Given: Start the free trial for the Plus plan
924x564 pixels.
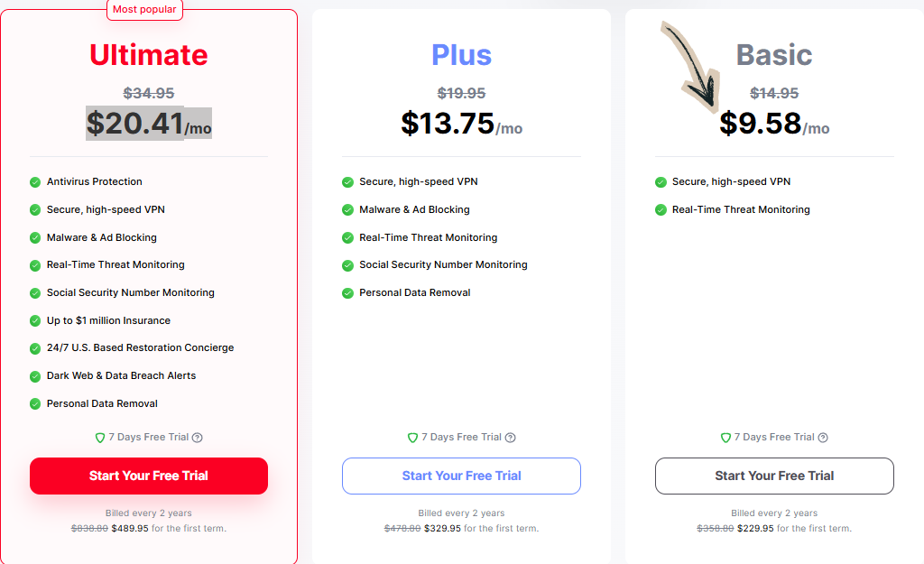Looking at the screenshot, I should [x=461, y=476].
